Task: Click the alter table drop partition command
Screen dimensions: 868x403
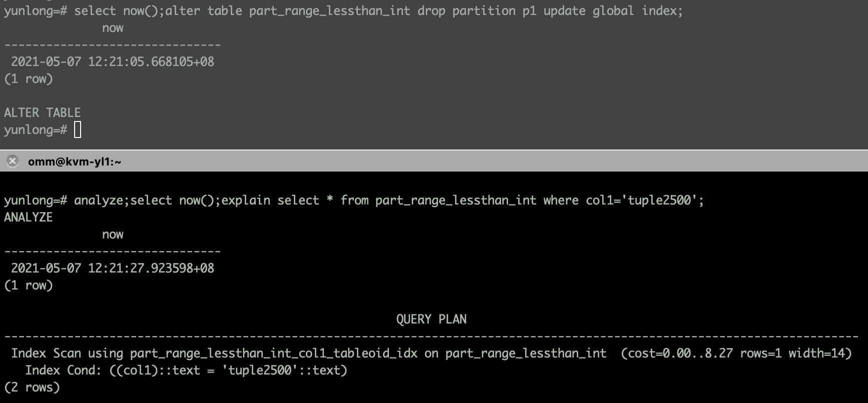Action: click(x=424, y=11)
